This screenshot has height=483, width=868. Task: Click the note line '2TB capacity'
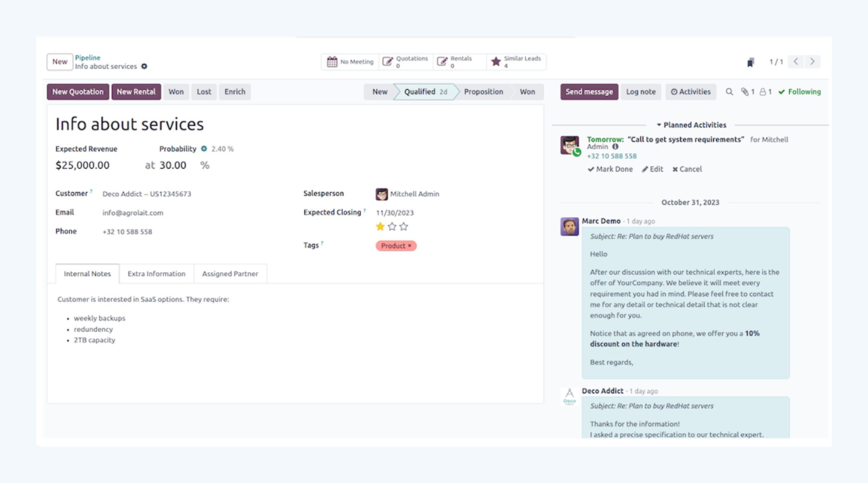[x=94, y=340]
